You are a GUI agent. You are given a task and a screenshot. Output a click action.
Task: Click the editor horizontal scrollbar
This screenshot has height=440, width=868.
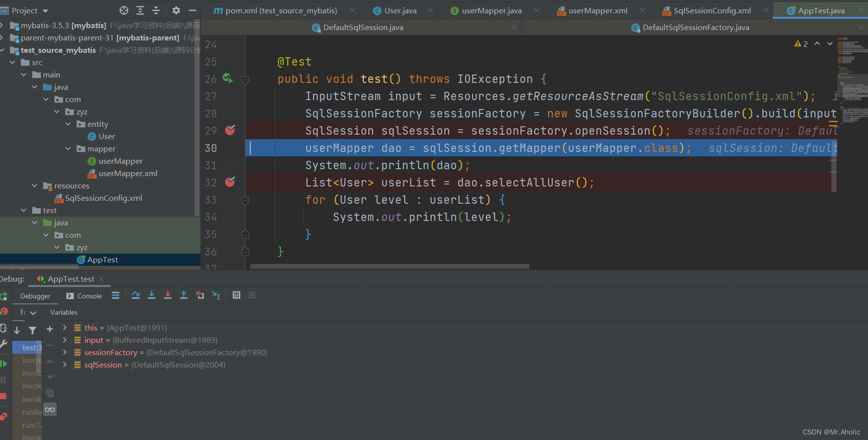coord(390,266)
